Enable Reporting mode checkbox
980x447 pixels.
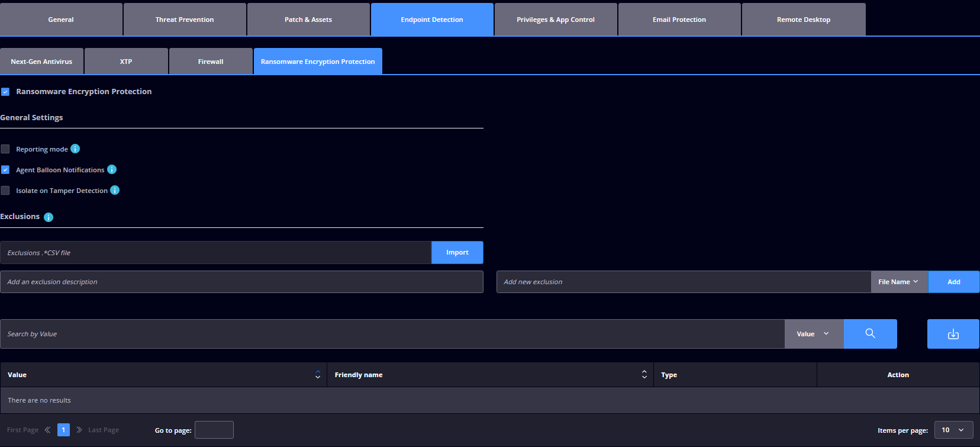5,149
